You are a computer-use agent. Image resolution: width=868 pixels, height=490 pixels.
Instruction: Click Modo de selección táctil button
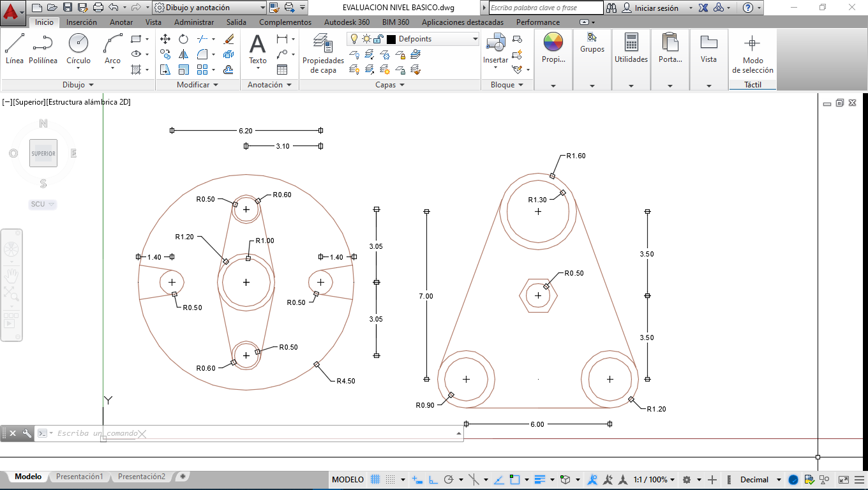click(752, 54)
